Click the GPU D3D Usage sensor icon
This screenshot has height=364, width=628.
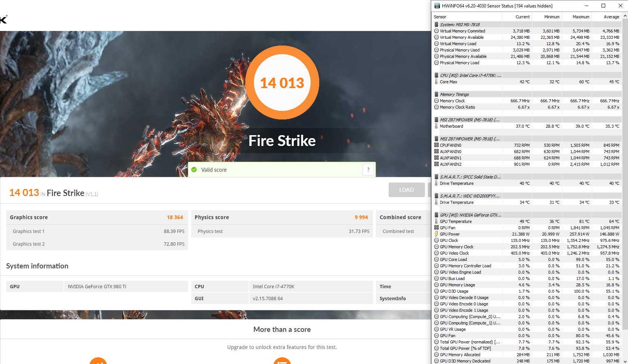[x=436, y=291]
